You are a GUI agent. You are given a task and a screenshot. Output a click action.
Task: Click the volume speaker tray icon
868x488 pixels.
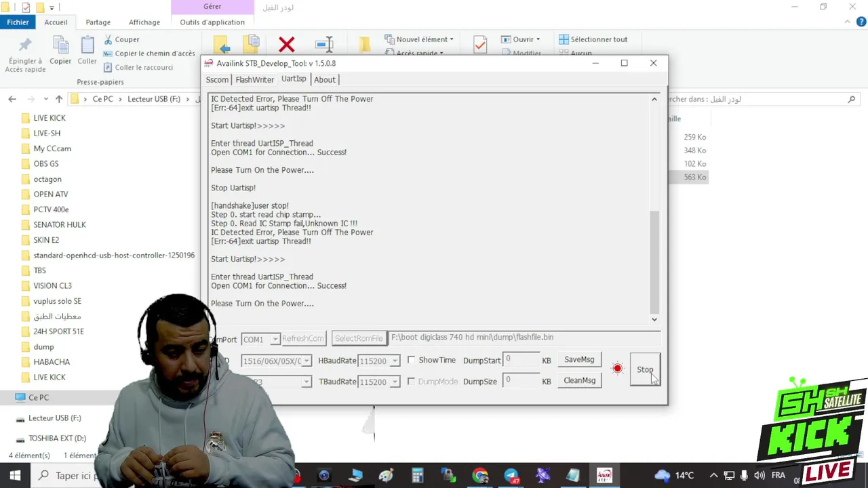pos(759,475)
